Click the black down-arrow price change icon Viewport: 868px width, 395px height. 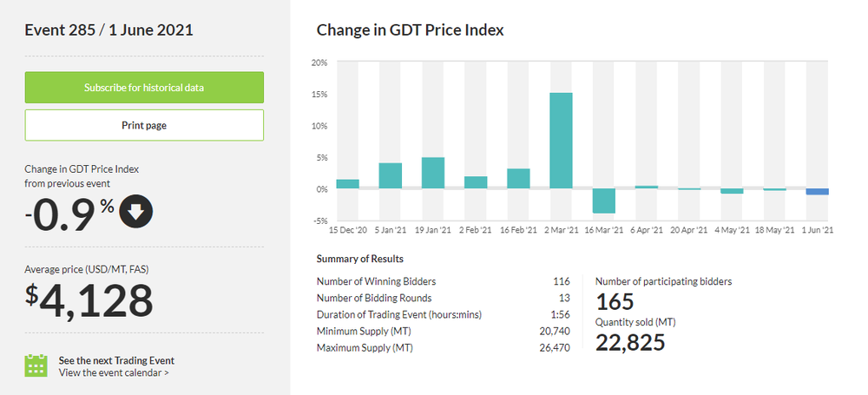point(136,212)
